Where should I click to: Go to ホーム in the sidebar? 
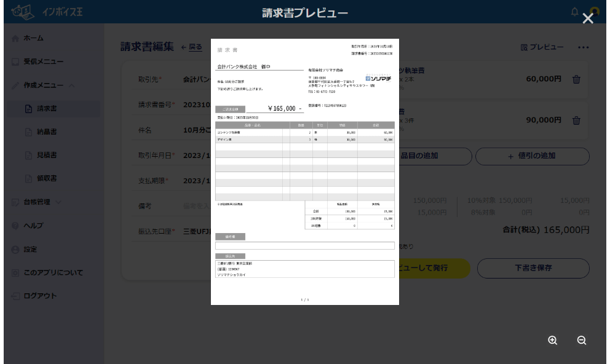(x=33, y=38)
